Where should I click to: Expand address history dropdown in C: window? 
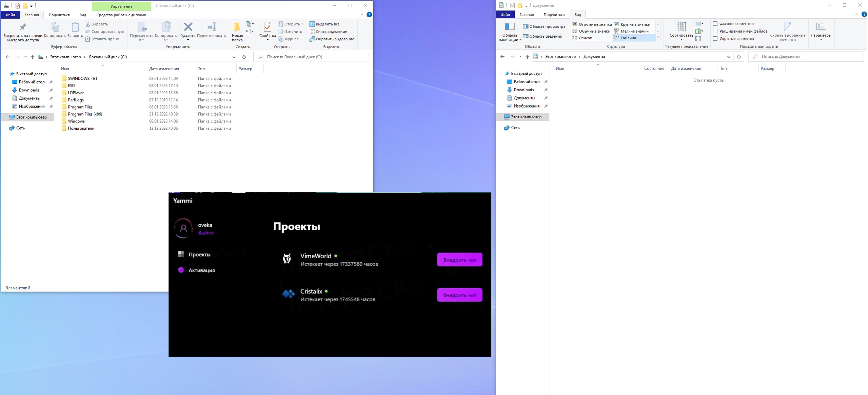[234, 57]
